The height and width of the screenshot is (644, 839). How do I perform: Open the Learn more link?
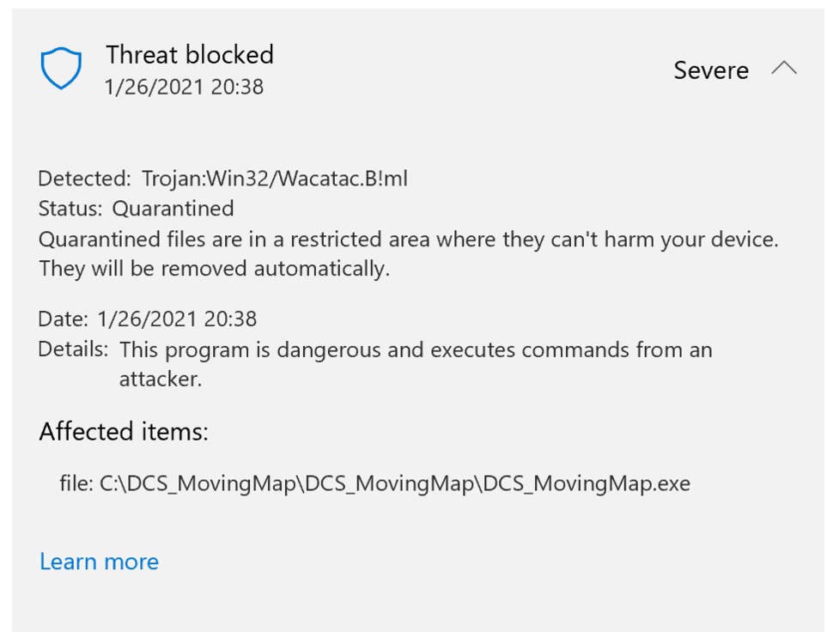click(99, 562)
